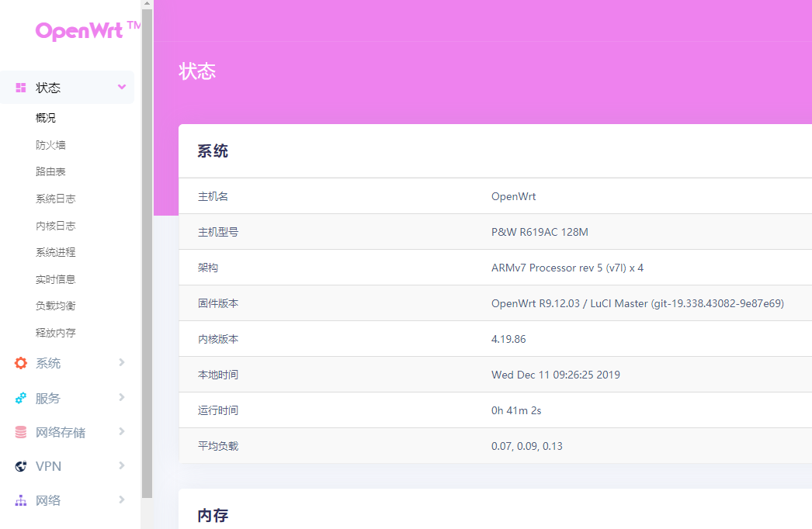Collapse the 状态 menu chevron
This screenshot has height=529, width=812.
[122, 87]
